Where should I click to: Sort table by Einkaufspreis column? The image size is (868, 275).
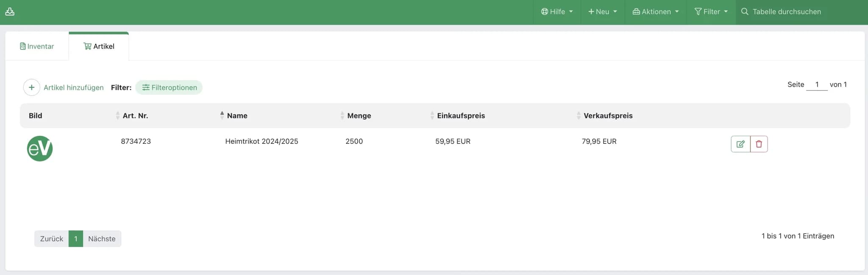tap(461, 115)
